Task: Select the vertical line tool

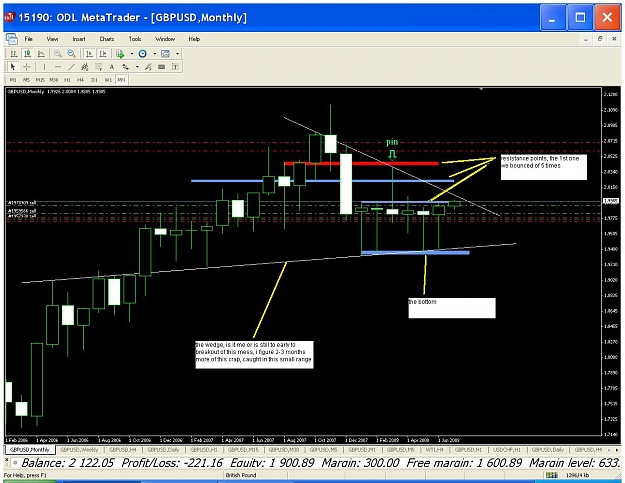Action: pyautogui.click(x=44, y=67)
